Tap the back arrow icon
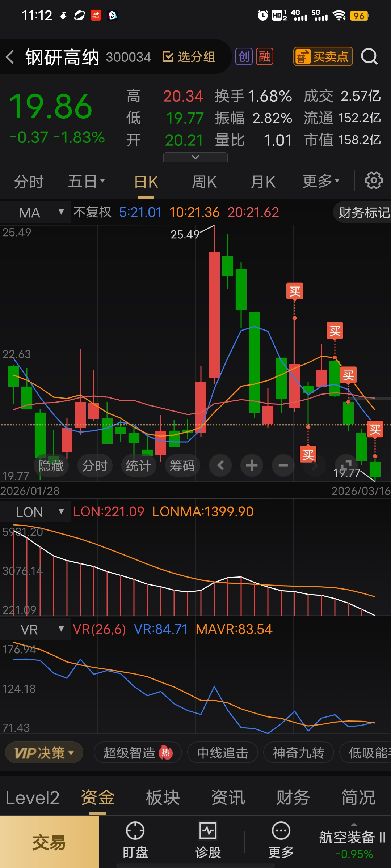This screenshot has width=391, height=868. 10,57
